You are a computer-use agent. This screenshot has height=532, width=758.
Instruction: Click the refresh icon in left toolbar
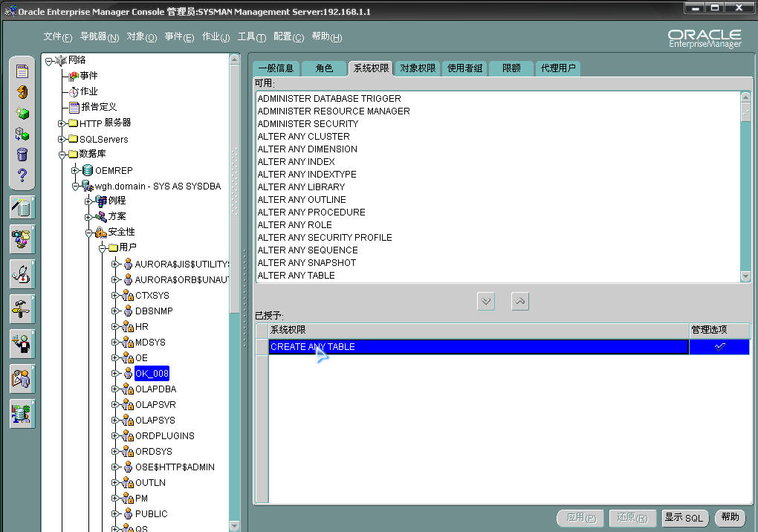(x=22, y=92)
